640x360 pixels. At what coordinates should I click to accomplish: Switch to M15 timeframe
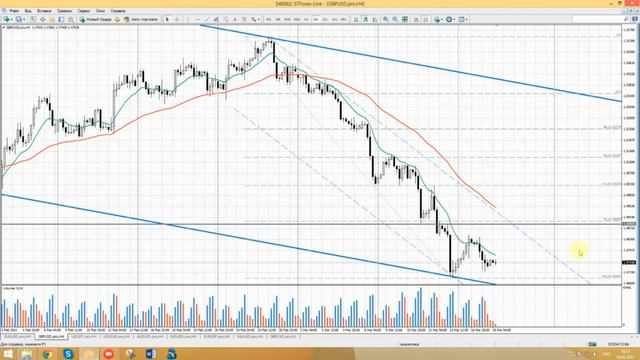[x=287, y=19]
